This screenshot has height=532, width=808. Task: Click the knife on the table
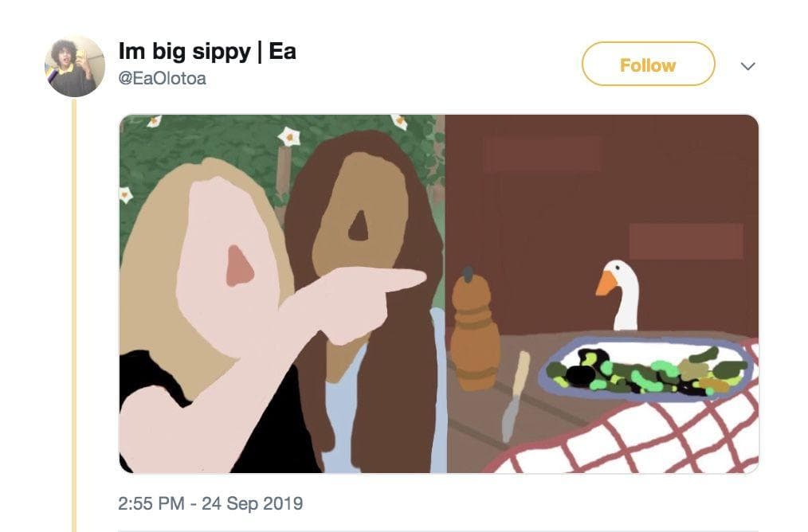(x=514, y=396)
